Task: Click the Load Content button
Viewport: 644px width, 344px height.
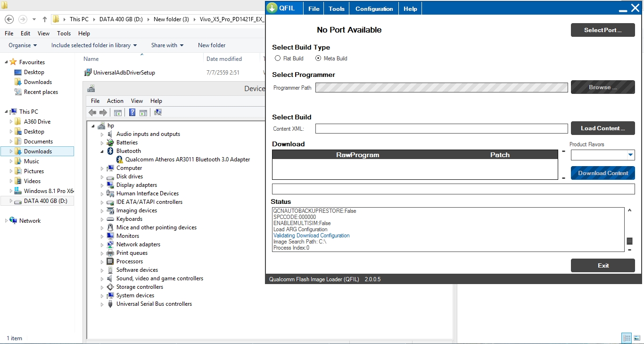Action: click(x=603, y=128)
